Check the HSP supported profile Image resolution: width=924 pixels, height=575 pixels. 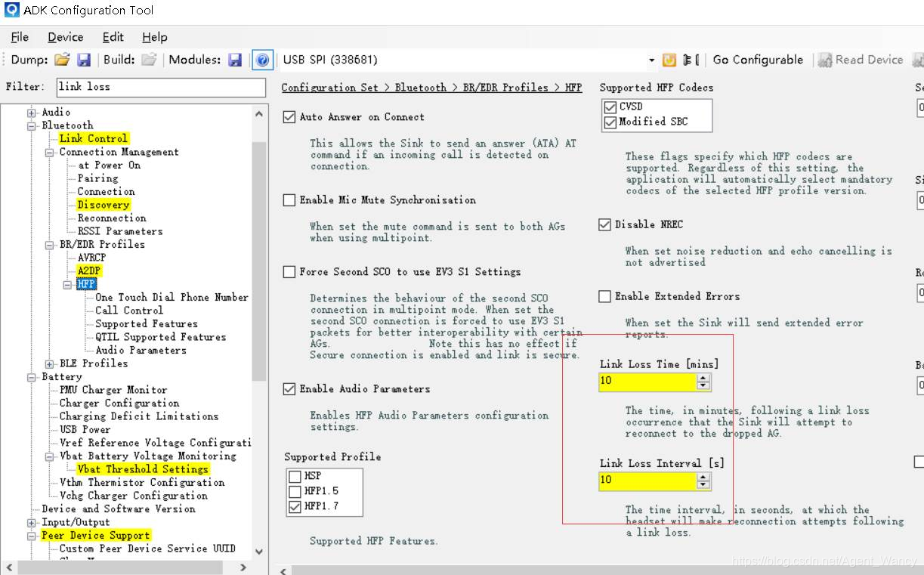pos(295,476)
